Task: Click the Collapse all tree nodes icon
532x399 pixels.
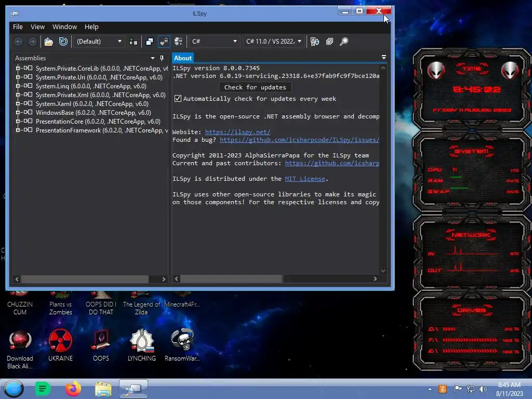Action: click(x=329, y=42)
